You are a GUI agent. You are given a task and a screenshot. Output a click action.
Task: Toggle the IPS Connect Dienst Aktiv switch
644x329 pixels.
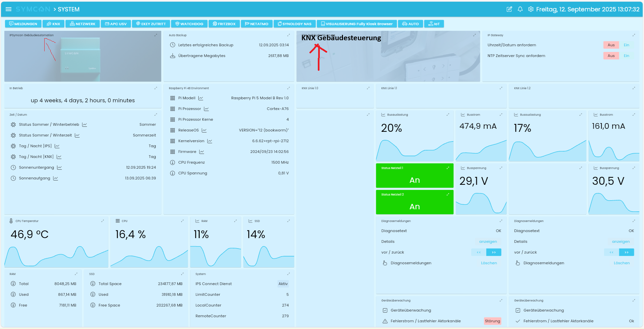283,284
